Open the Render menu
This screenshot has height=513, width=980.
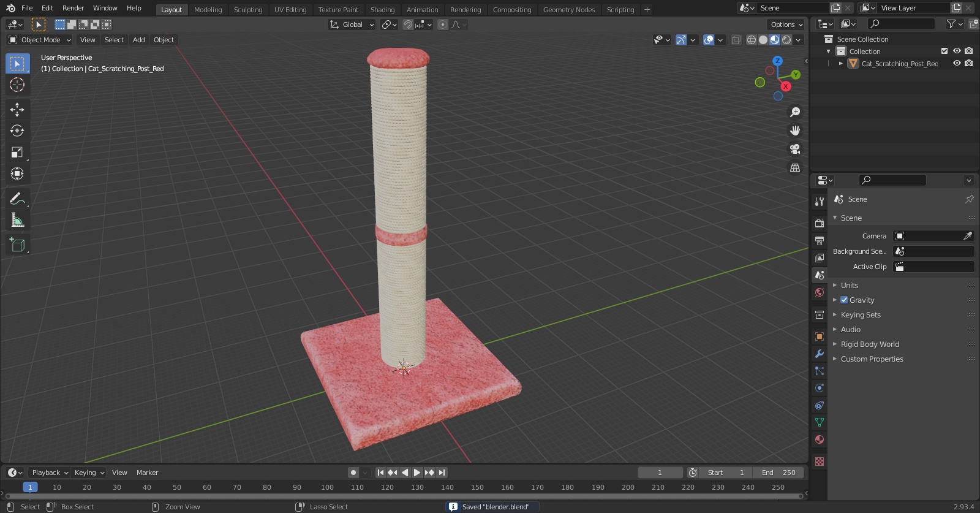73,8
